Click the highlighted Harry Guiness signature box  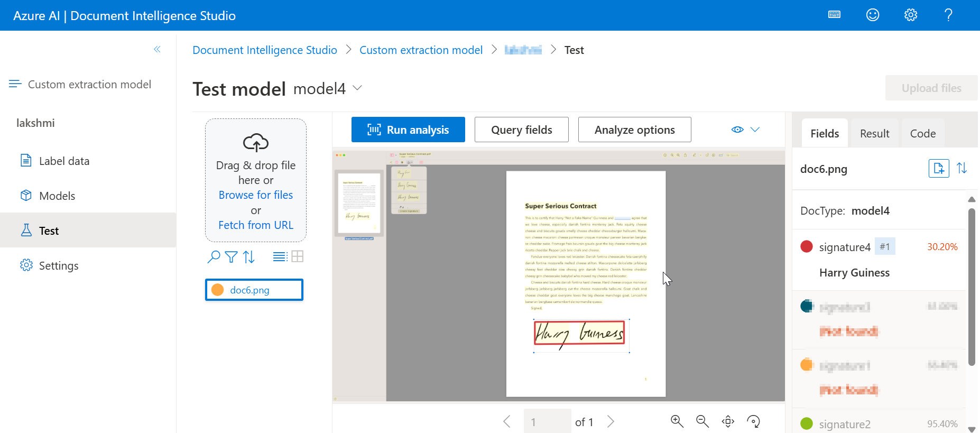coord(579,333)
